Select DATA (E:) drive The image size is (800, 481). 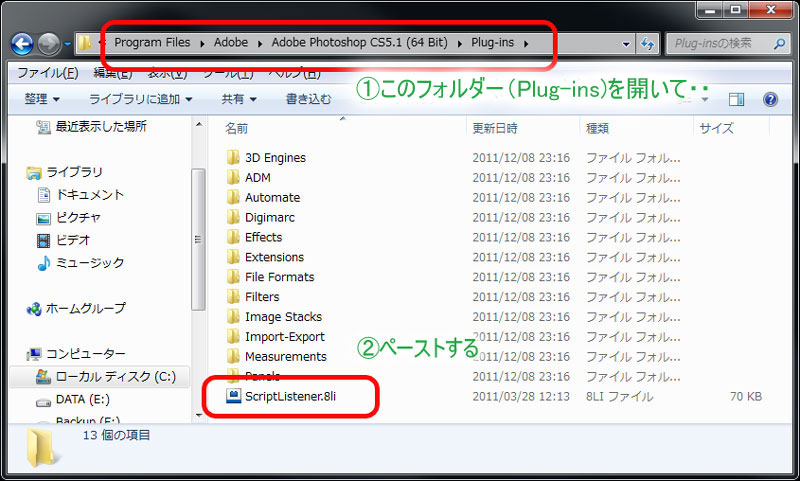pyautogui.click(x=83, y=399)
